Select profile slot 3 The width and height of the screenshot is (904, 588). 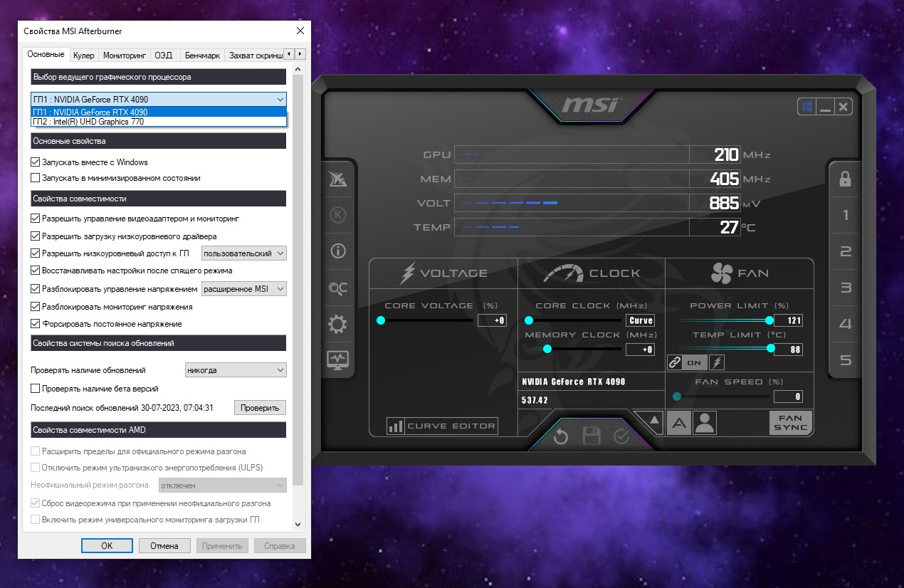[x=846, y=288]
